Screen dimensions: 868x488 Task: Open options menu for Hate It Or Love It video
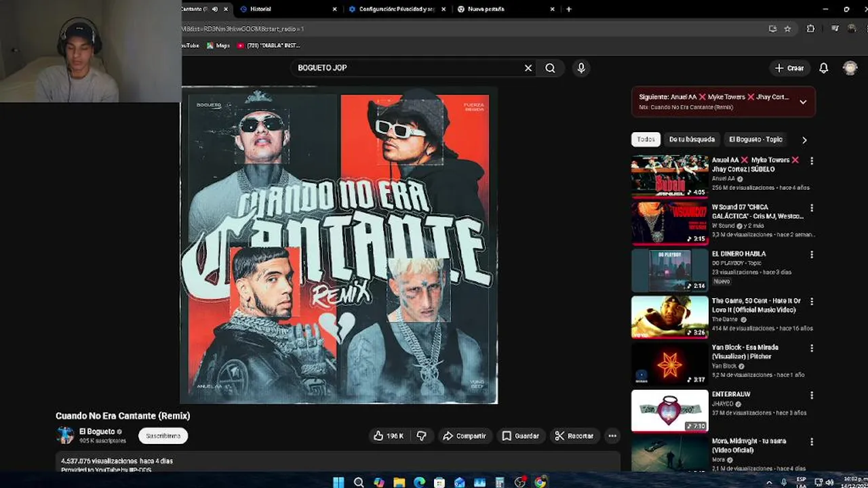pos(812,301)
